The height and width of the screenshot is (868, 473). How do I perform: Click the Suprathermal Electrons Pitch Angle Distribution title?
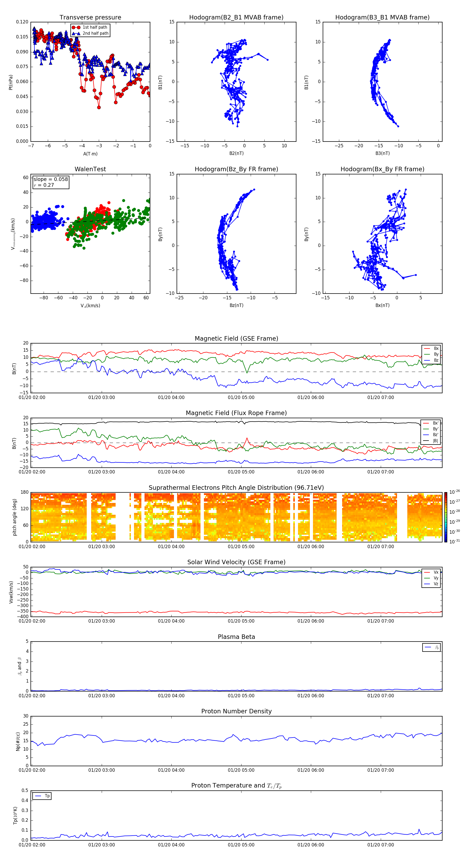pos(236,488)
